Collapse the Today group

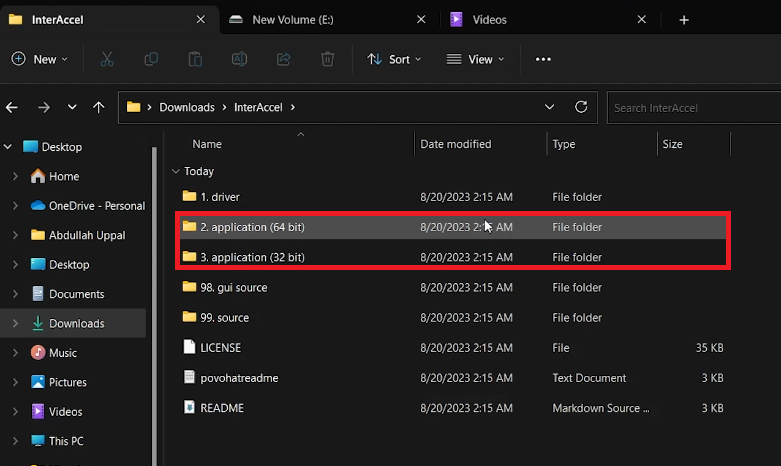177,171
